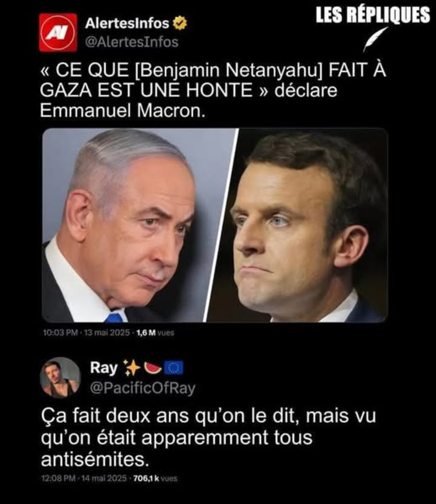436x504 pixels.
Task: Click the reply text mentioning antisémites
Action: (208, 438)
